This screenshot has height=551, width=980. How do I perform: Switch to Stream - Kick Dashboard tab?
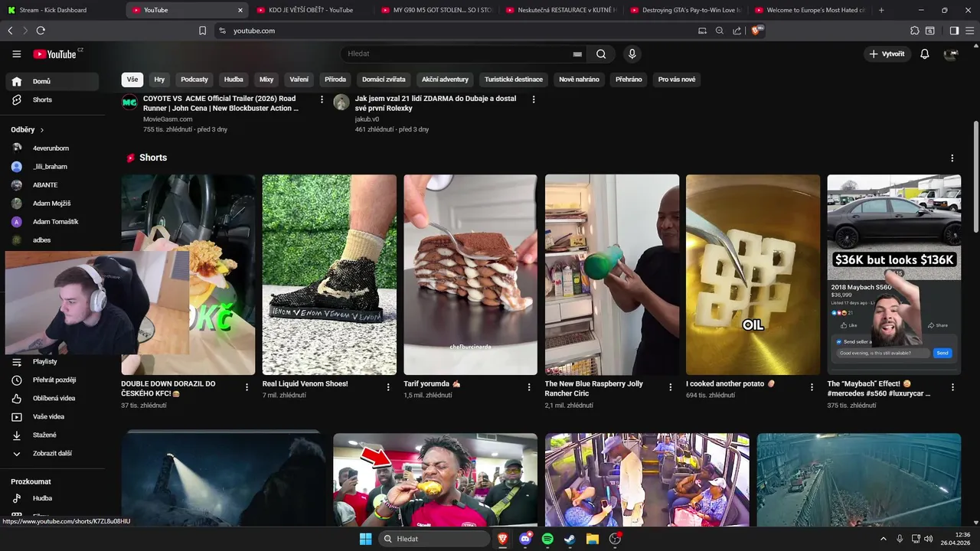(60, 10)
